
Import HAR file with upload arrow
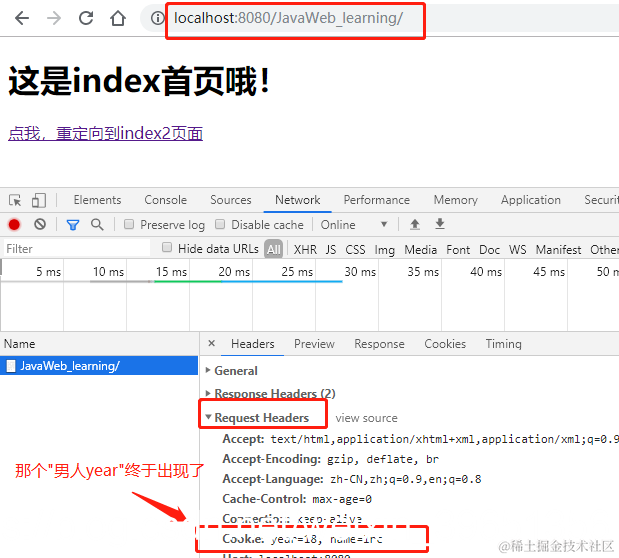coord(415,224)
